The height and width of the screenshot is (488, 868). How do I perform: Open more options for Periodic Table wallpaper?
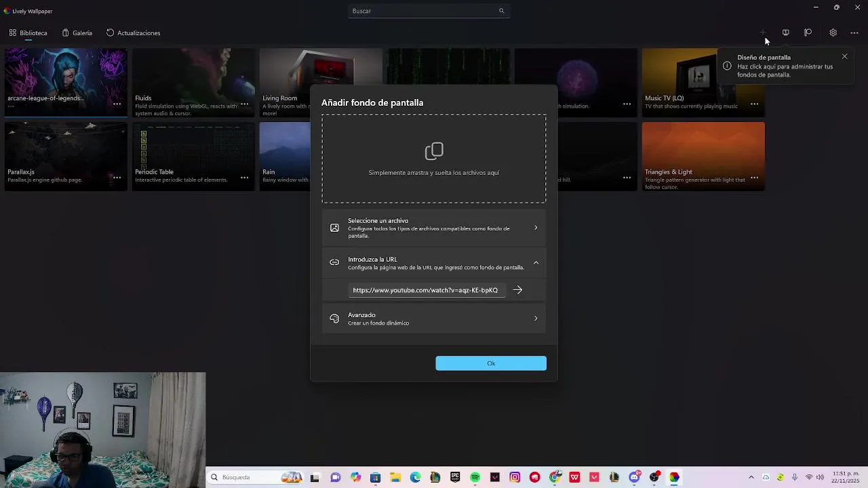[x=244, y=178]
